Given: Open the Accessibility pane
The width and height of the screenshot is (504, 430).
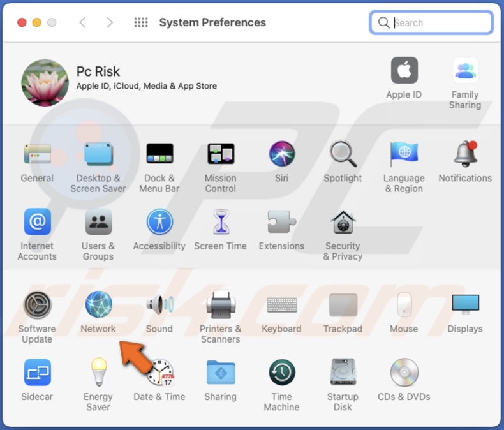Looking at the screenshot, I should (x=159, y=222).
